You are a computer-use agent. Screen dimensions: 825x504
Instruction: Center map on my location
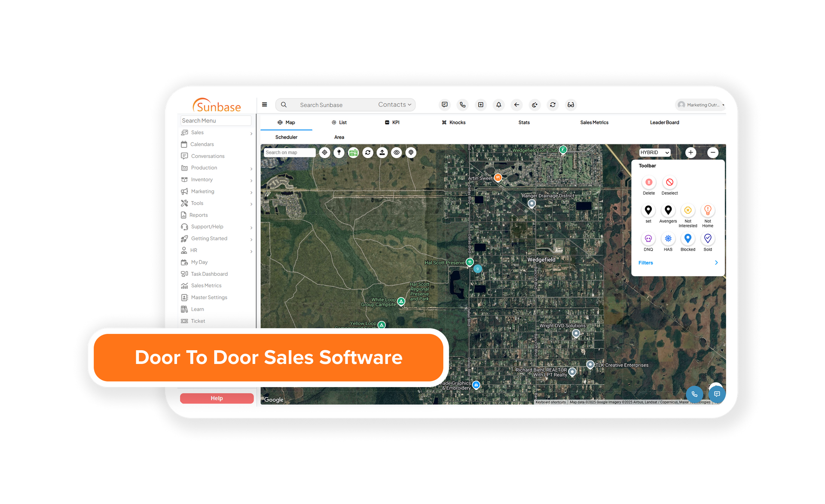click(325, 153)
